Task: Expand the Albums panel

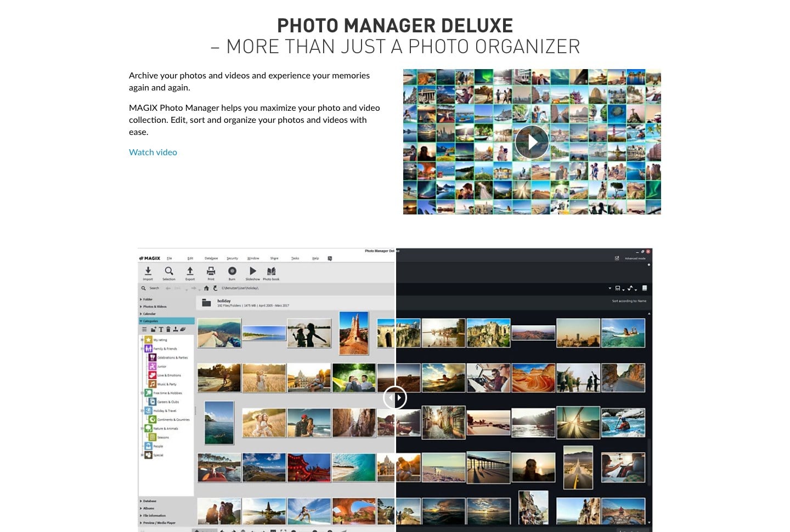Action: pyautogui.click(x=148, y=508)
